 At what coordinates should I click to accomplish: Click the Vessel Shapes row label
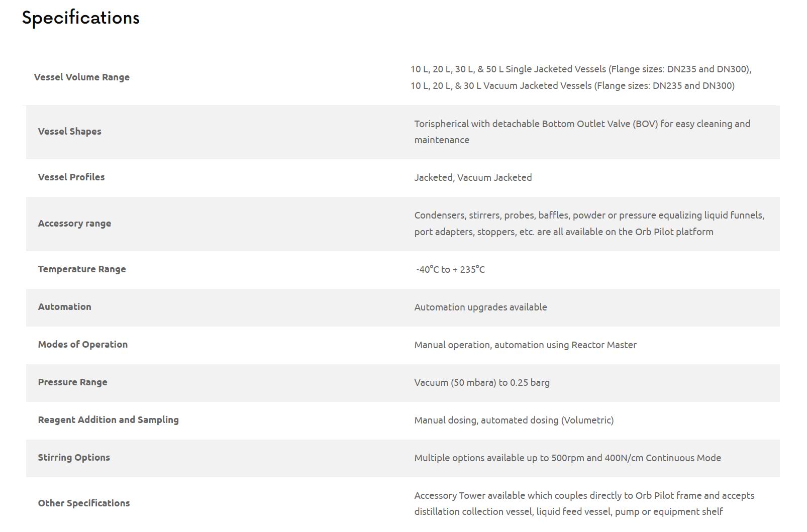[70, 132]
